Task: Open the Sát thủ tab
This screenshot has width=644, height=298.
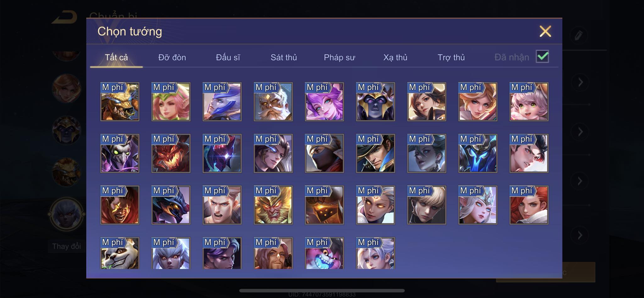Action: coord(284,57)
